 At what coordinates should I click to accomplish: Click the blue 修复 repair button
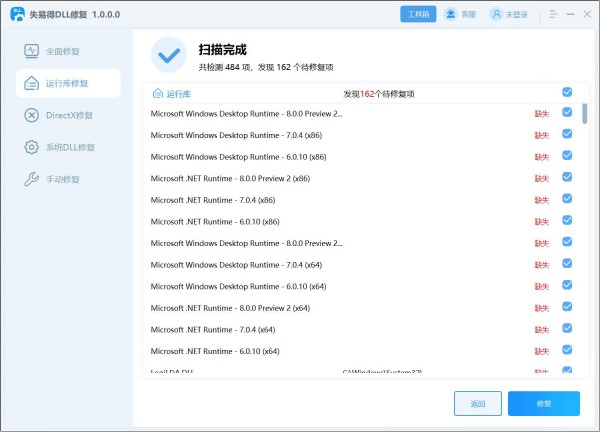click(544, 403)
